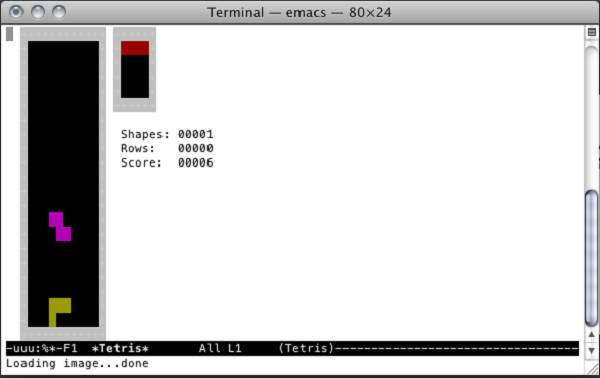The width and height of the screenshot is (600, 378).
Task: Click the window resize grip corner
Action: click(592, 369)
